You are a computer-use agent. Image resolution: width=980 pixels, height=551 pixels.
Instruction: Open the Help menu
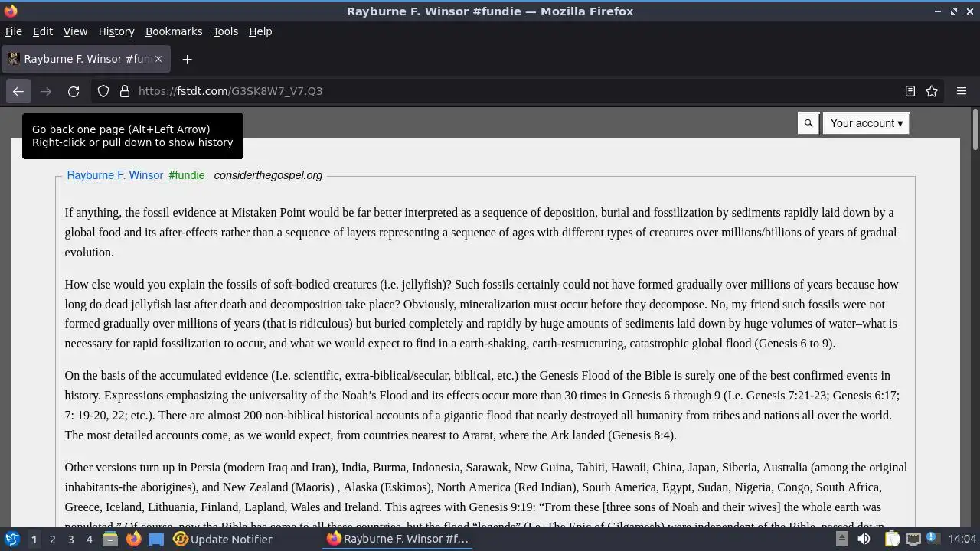260,31
